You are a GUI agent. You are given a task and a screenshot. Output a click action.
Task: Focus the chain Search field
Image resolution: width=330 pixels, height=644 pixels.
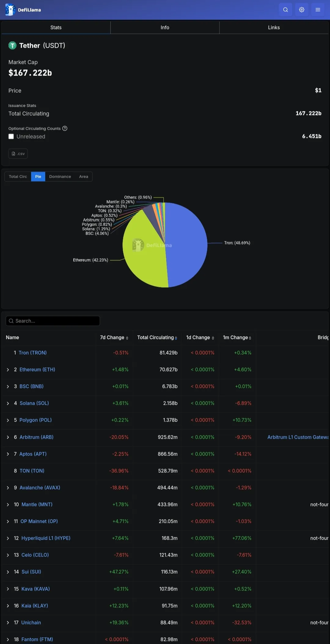pos(53,321)
